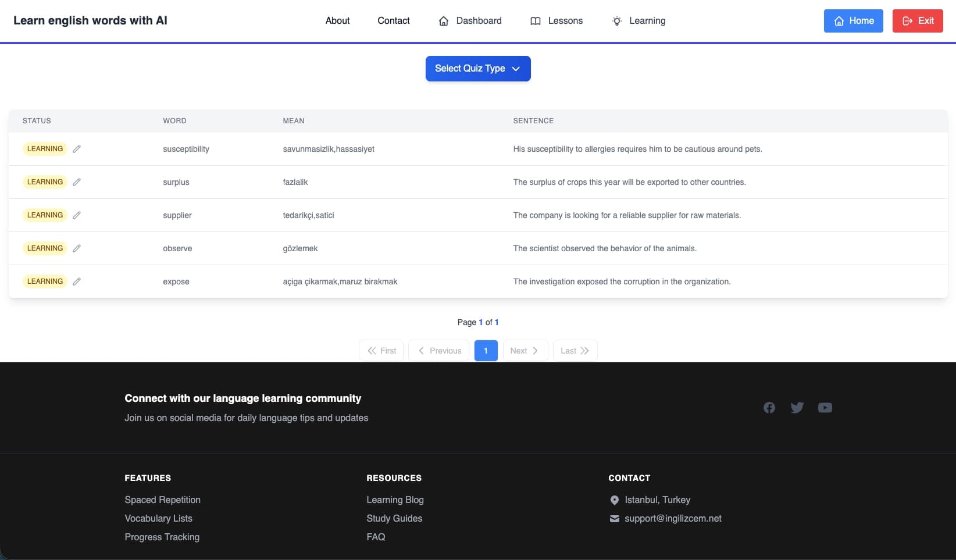
Task: Select page 1 in the pagination bar
Action: pos(486,350)
